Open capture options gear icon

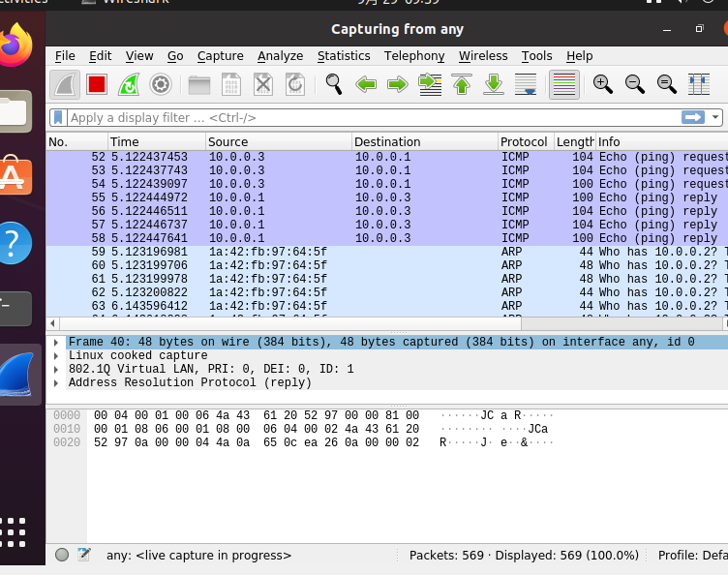click(161, 84)
